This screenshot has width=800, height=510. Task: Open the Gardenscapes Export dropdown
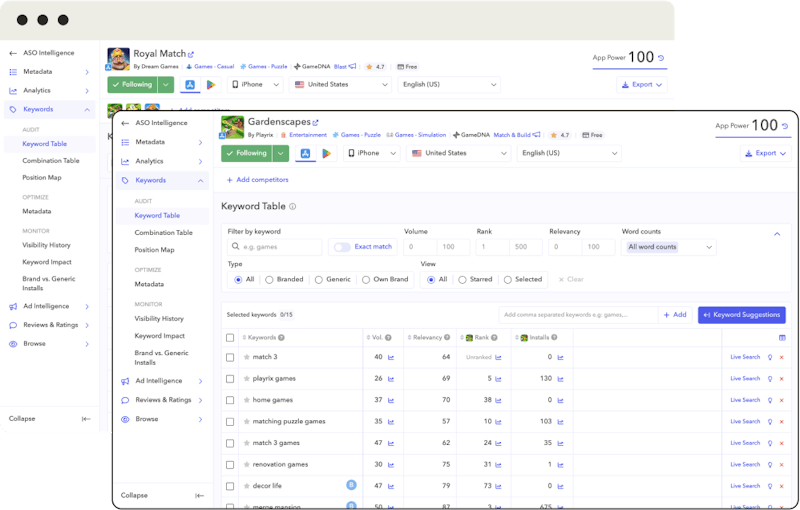[x=765, y=153]
